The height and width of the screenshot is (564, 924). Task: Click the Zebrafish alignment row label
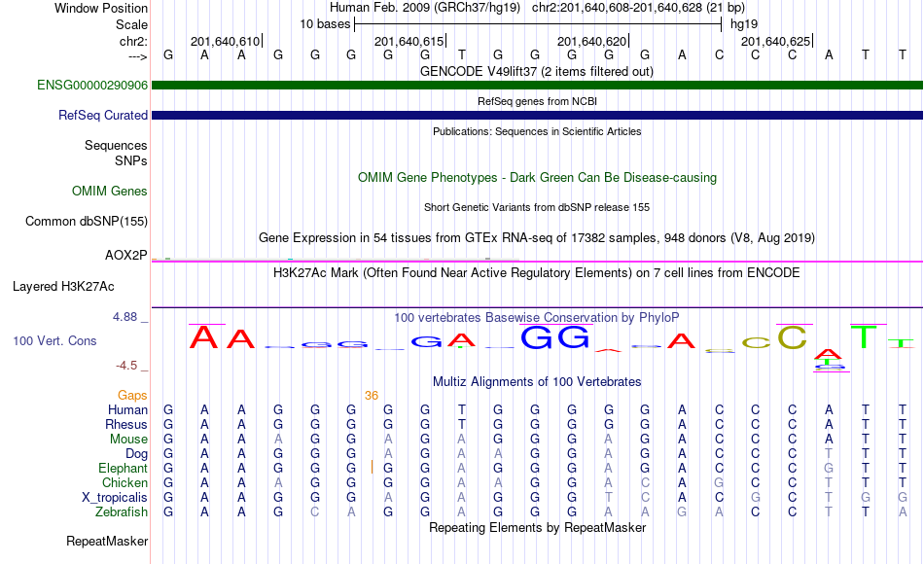[x=122, y=511]
